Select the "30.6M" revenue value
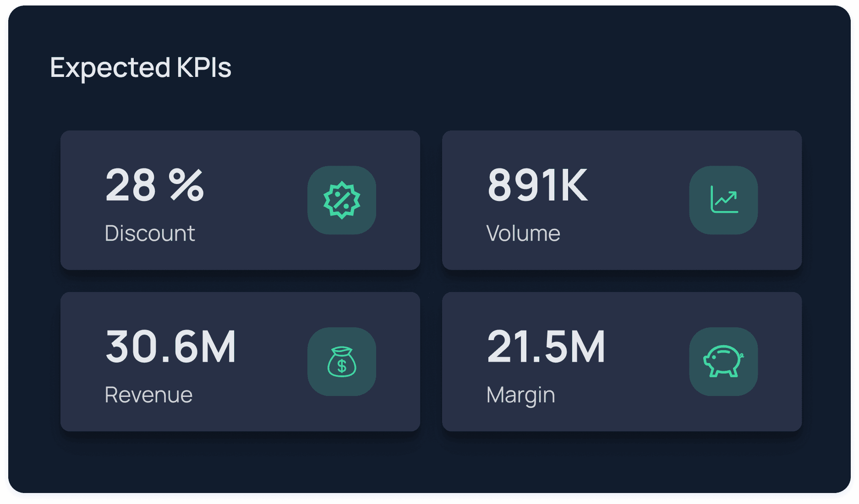The height and width of the screenshot is (504, 859). click(x=170, y=347)
